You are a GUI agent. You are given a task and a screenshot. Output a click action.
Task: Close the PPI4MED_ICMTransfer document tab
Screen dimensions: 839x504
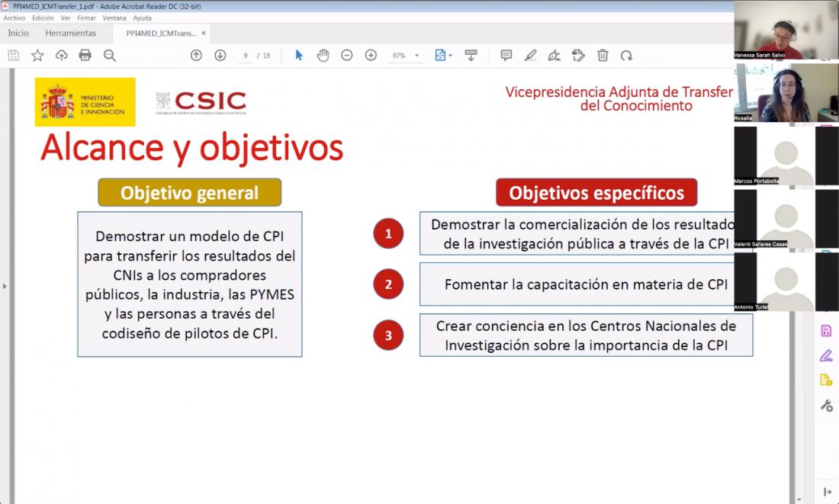[x=204, y=34]
